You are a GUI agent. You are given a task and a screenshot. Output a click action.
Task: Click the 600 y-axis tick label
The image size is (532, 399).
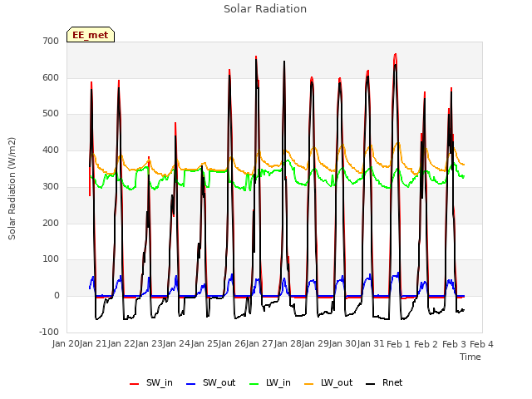(51, 77)
